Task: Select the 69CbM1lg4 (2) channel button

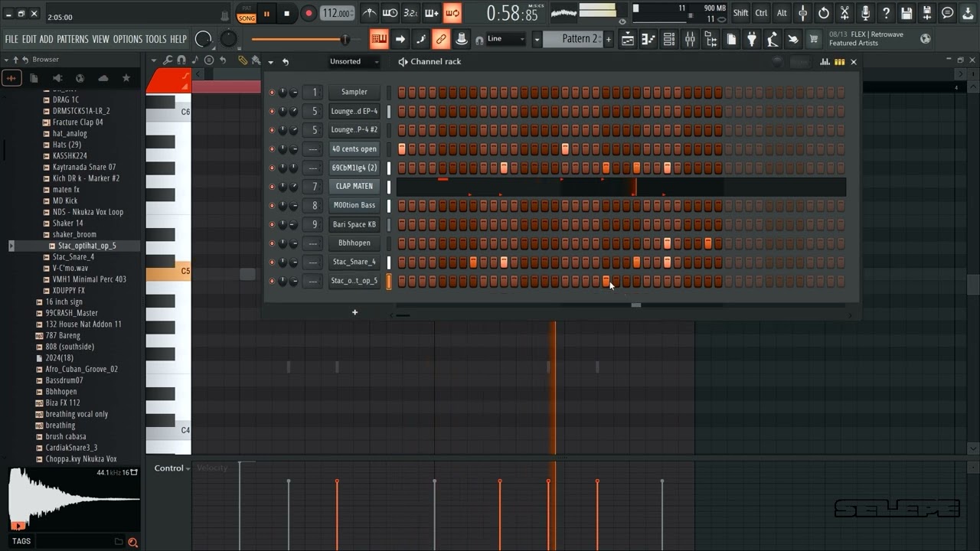Action: (354, 168)
